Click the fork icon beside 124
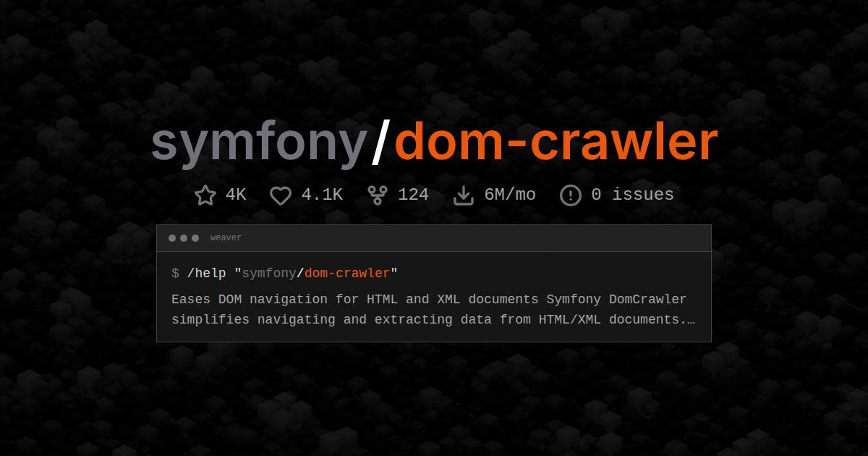 pyautogui.click(x=378, y=195)
